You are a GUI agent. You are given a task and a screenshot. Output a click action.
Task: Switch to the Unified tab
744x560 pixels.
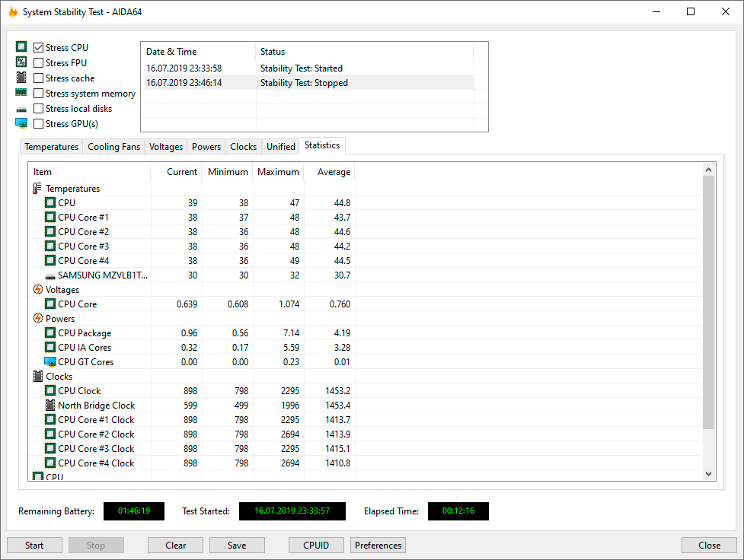(280, 147)
